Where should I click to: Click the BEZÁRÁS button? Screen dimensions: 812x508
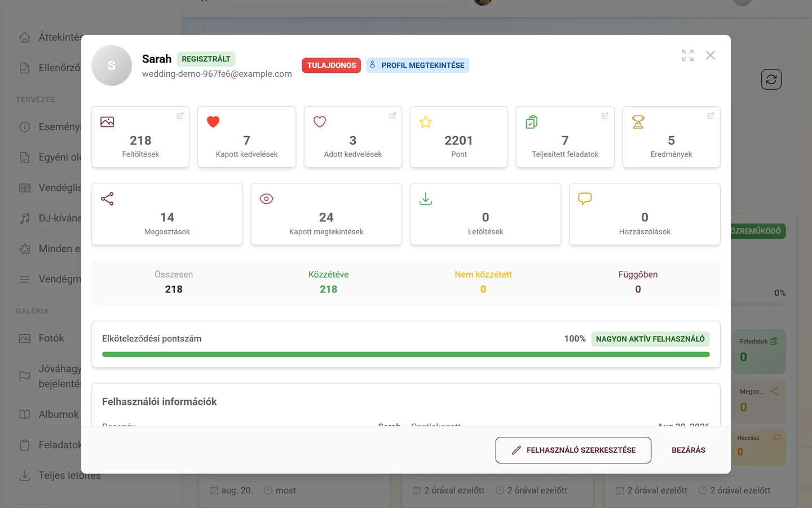(689, 450)
